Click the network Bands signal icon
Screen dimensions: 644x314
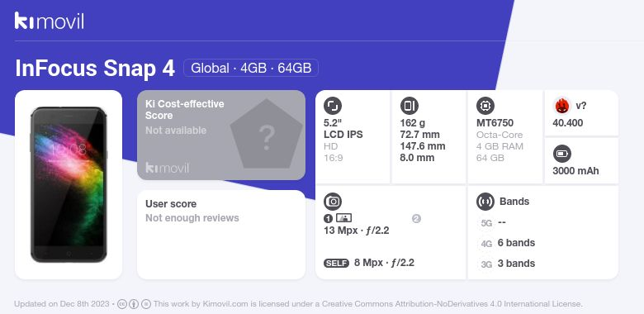point(485,202)
